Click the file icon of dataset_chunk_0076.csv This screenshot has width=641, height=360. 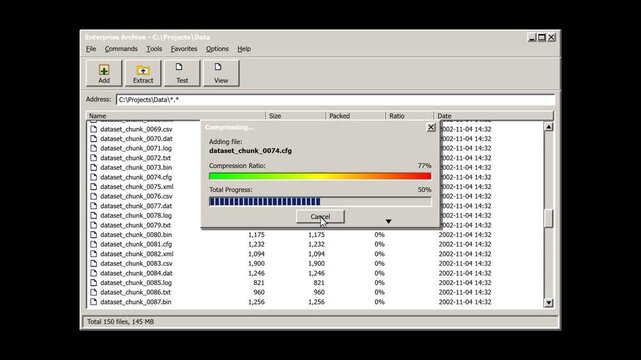(94, 196)
